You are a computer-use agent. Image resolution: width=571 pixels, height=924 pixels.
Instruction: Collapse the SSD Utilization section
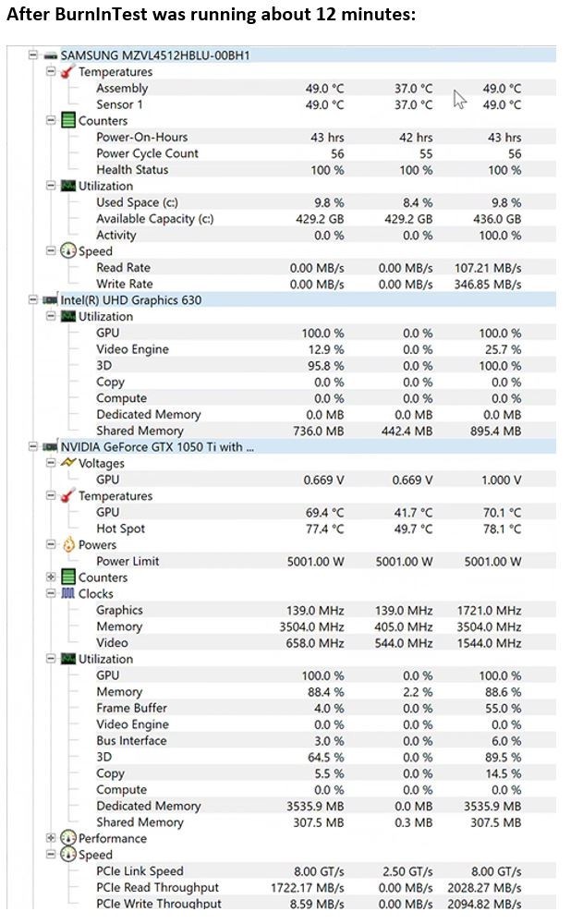pos(51,186)
